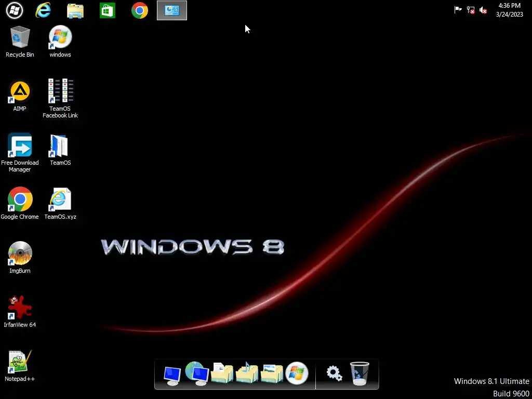Select the highlighted Control Panel taskbar item
This screenshot has height=399, width=532.
(171, 10)
